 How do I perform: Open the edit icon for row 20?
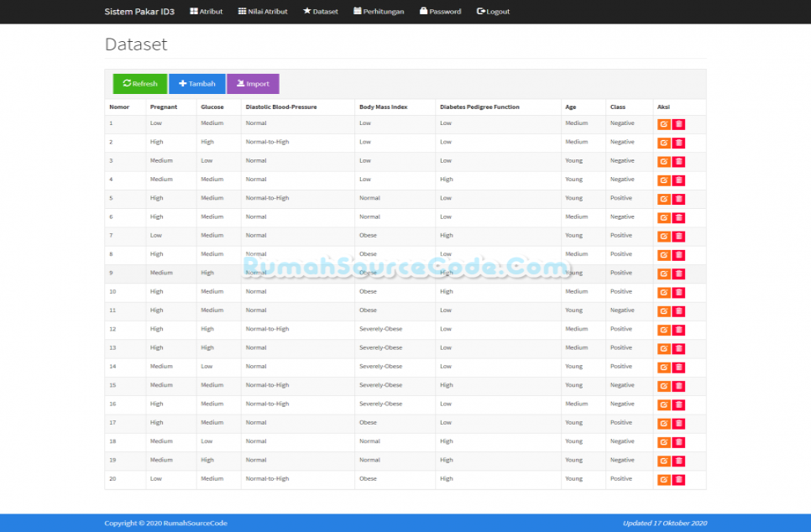tap(663, 479)
